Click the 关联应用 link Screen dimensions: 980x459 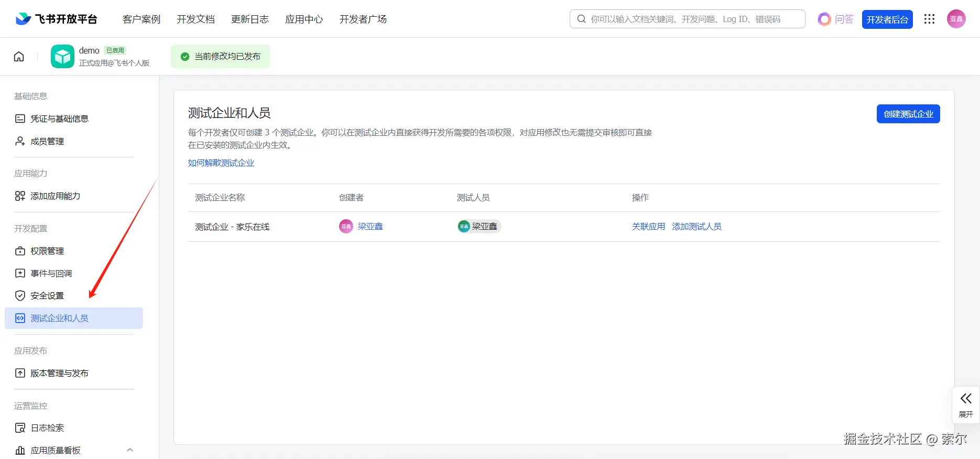[x=648, y=226]
